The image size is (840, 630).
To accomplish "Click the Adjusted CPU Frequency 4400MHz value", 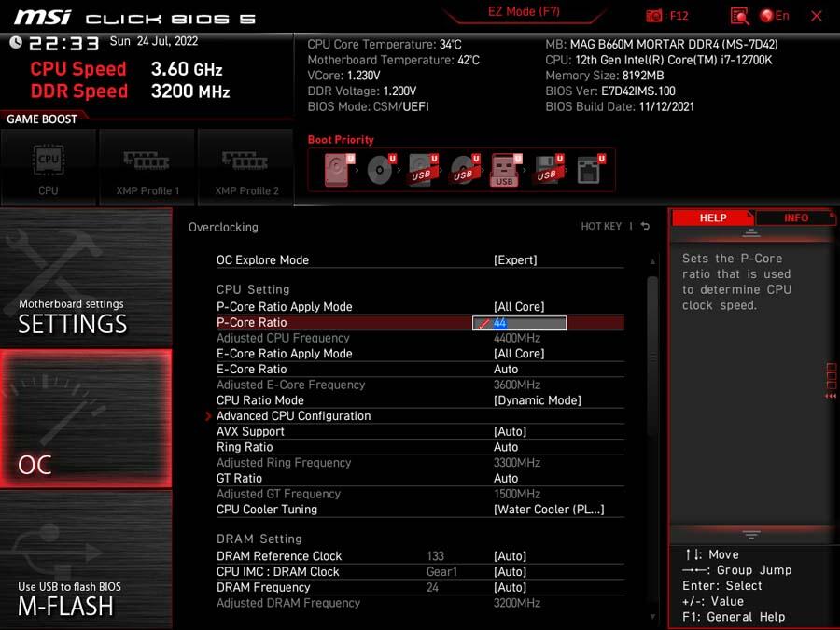I will (517, 338).
